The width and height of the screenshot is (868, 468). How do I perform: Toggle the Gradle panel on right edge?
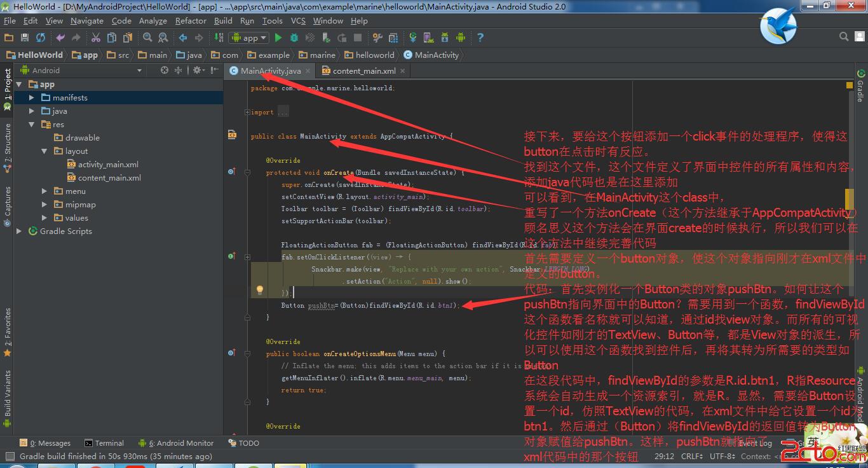(860, 86)
